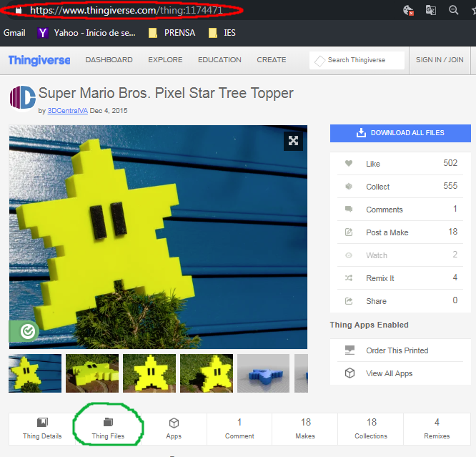Click the cookie blocked icon in address bar
The width and height of the screenshot is (476, 457).
408,10
